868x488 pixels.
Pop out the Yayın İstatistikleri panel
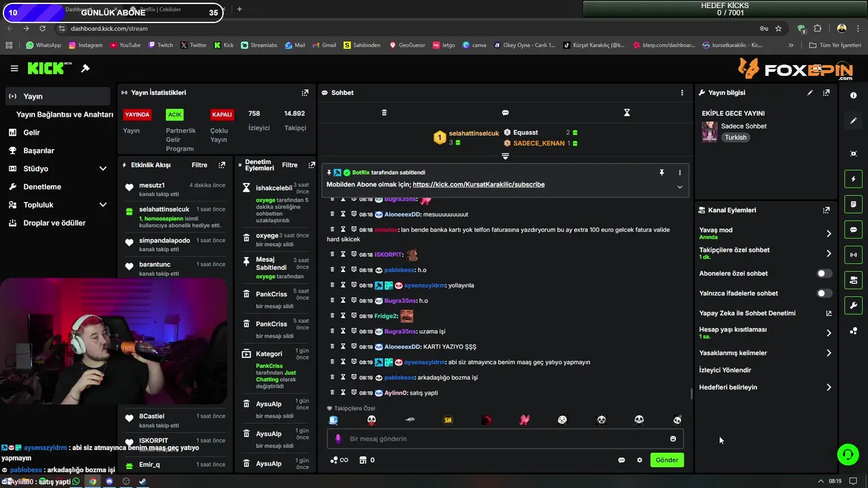click(304, 93)
